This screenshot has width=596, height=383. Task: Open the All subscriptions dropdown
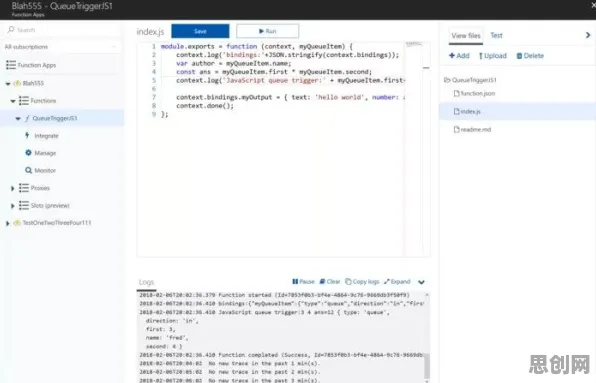pos(62,47)
